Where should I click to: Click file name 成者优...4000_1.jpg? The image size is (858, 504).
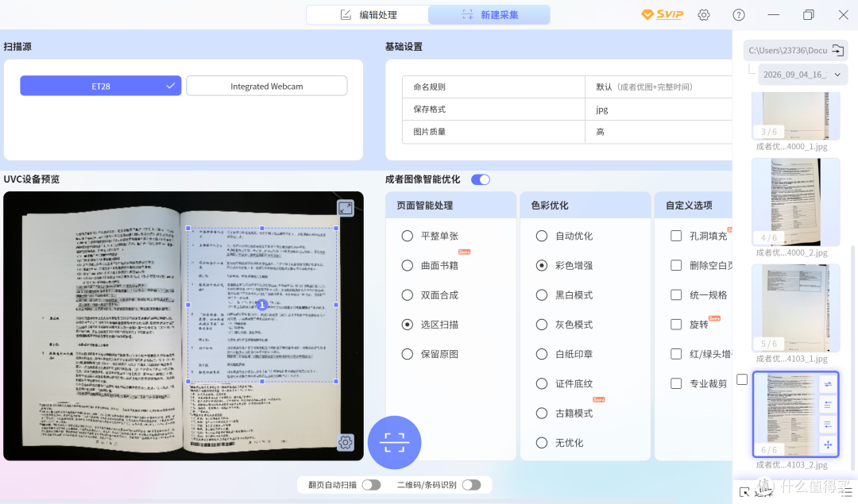(791, 147)
